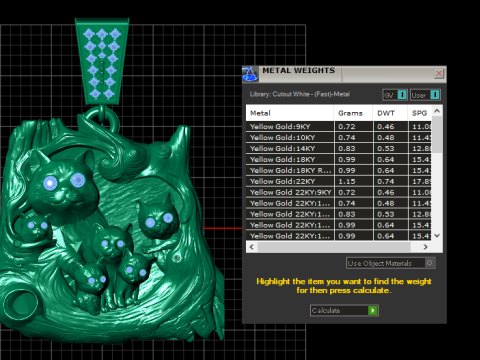Click the 0.74 DWT value for 22KY
The width and height of the screenshot is (480, 360).
386,182
